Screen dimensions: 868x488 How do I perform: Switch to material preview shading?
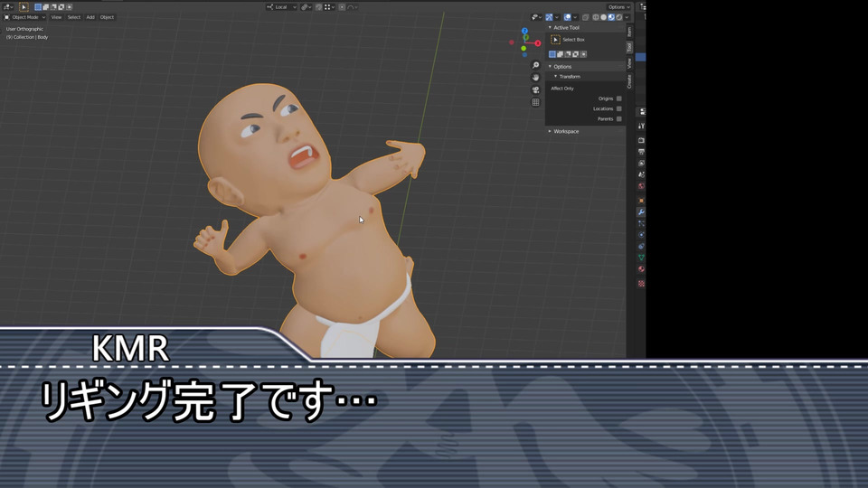pos(611,17)
